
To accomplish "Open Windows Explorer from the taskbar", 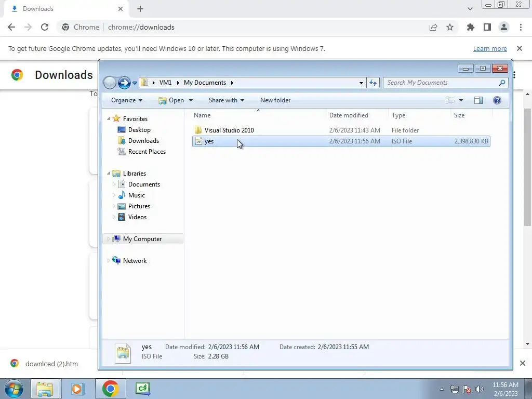I will click(45, 389).
